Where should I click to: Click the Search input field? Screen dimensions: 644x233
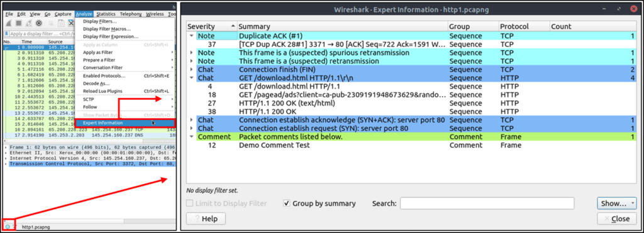487,203
